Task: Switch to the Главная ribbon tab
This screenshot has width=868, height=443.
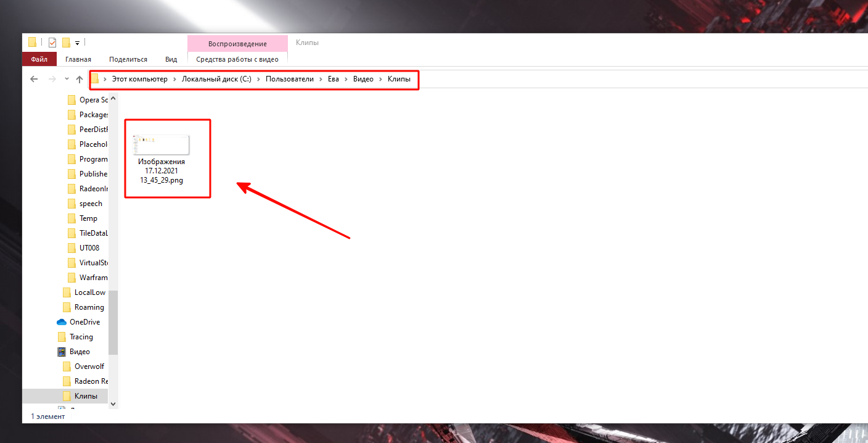Action: click(x=78, y=59)
